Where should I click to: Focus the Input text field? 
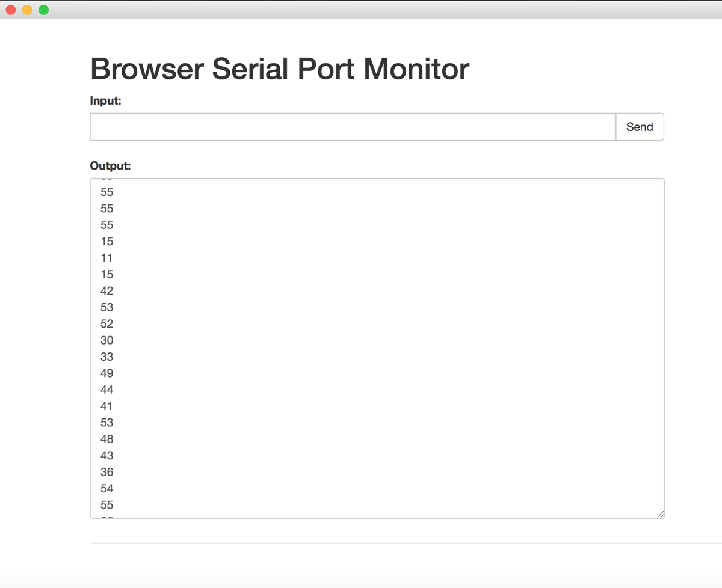353,127
